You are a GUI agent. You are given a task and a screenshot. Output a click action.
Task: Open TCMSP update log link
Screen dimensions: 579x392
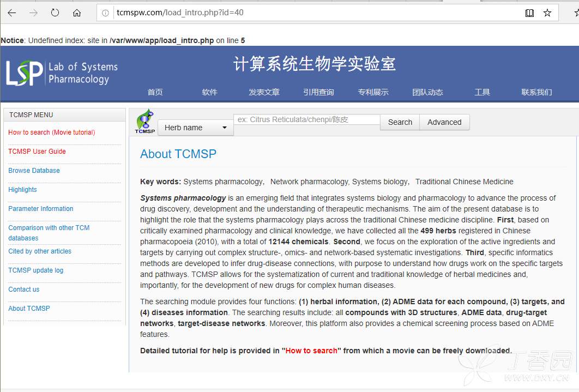coord(36,270)
